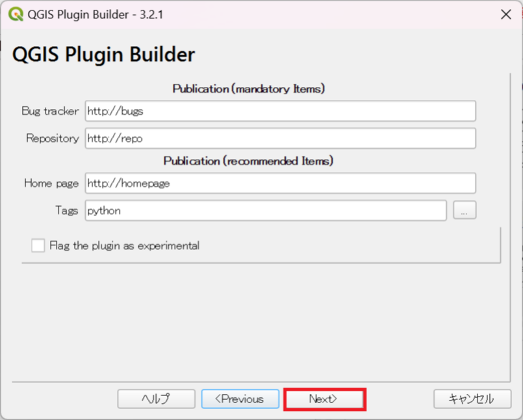Viewport: 523px width, 420px height.
Task: Click the Bug tracker input field
Action: click(280, 111)
